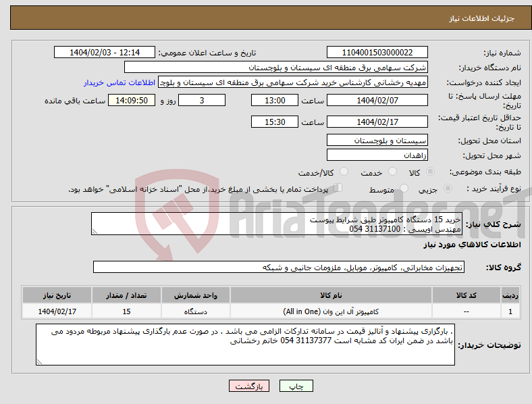The height and width of the screenshot is (404, 532).
Task: Click the announcement date field 1404/02/03 - 12:14
Action: pos(105,52)
